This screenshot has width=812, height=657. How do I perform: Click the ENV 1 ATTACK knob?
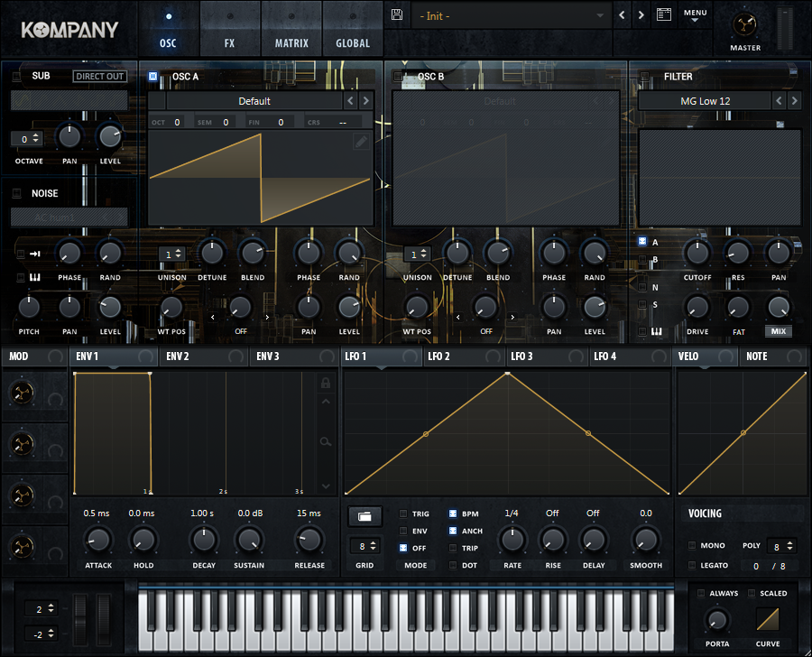[97, 540]
